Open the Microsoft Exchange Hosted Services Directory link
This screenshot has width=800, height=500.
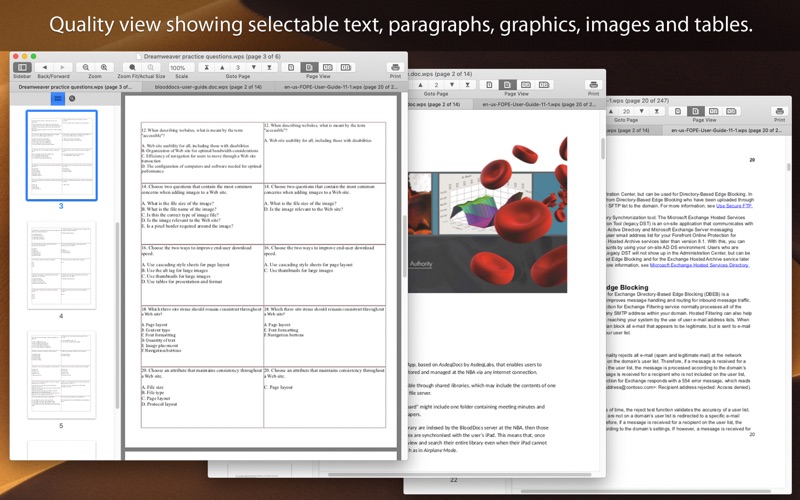coord(699,265)
